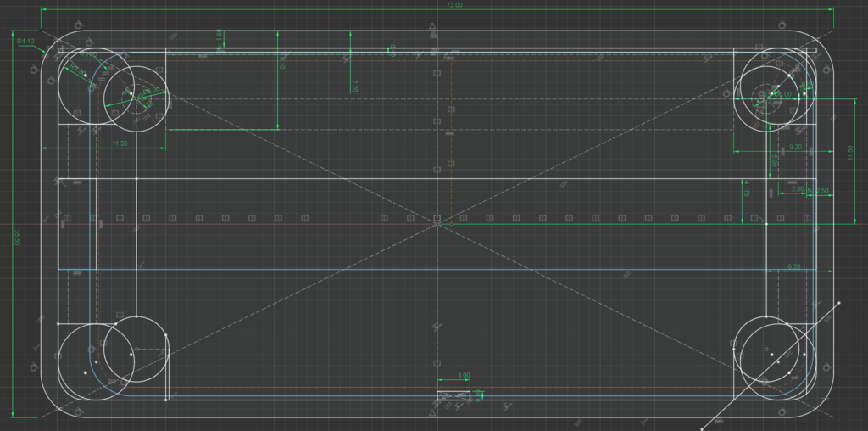868x431 pixels.
Task: Click the R4.10 corner radius dimension
Action: click(x=25, y=41)
